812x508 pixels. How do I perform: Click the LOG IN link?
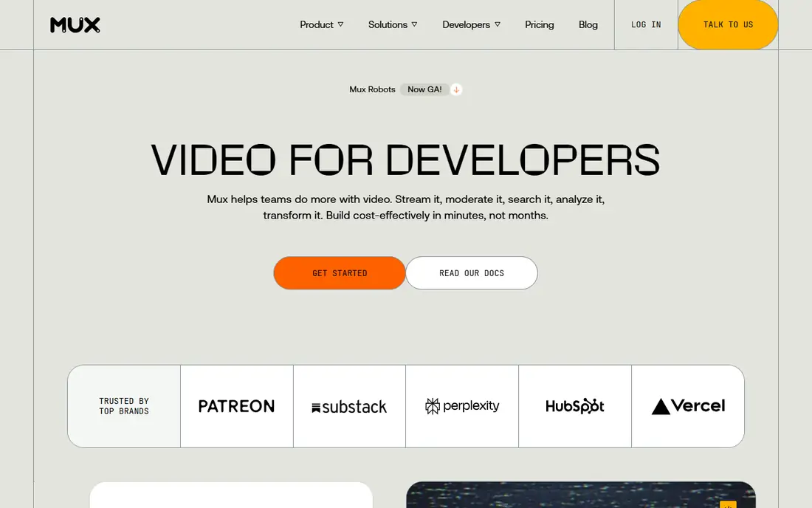[x=646, y=24]
